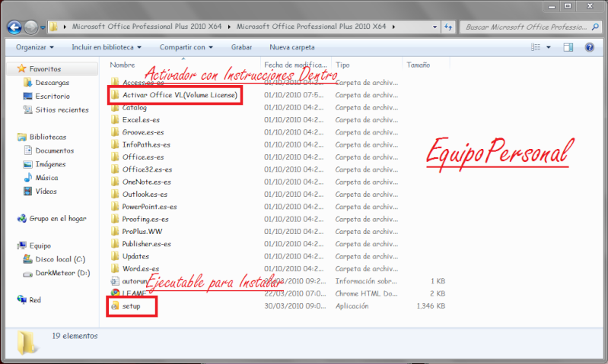608x364 pixels.
Task: Click the refresh button beside address bar
Action: [448, 27]
